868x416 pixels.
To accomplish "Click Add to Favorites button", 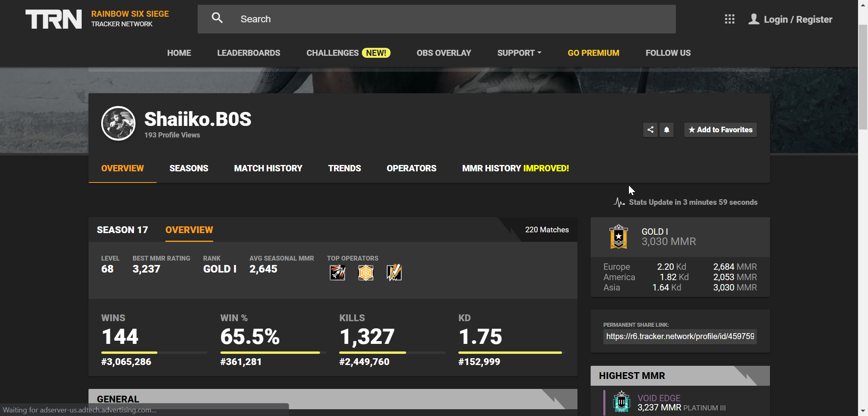I will (x=720, y=130).
